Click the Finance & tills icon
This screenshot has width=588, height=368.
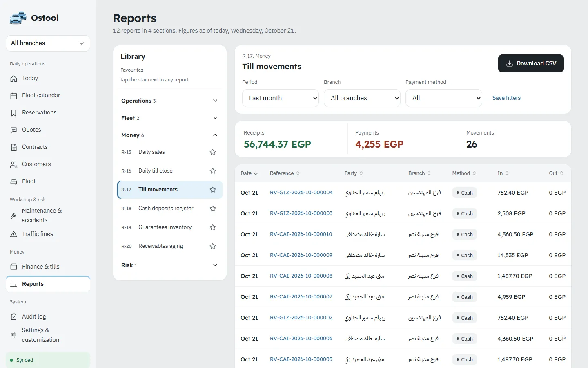click(x=14, y=267)
